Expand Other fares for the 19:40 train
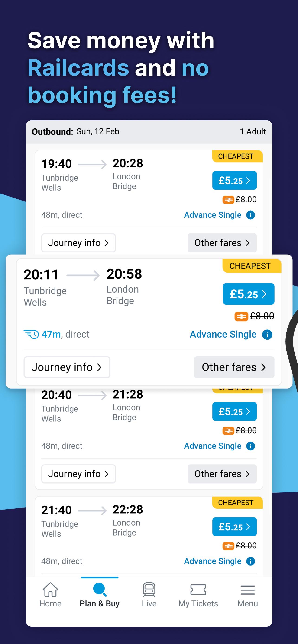Screen dimensions: 298x644 pos(222,243)
